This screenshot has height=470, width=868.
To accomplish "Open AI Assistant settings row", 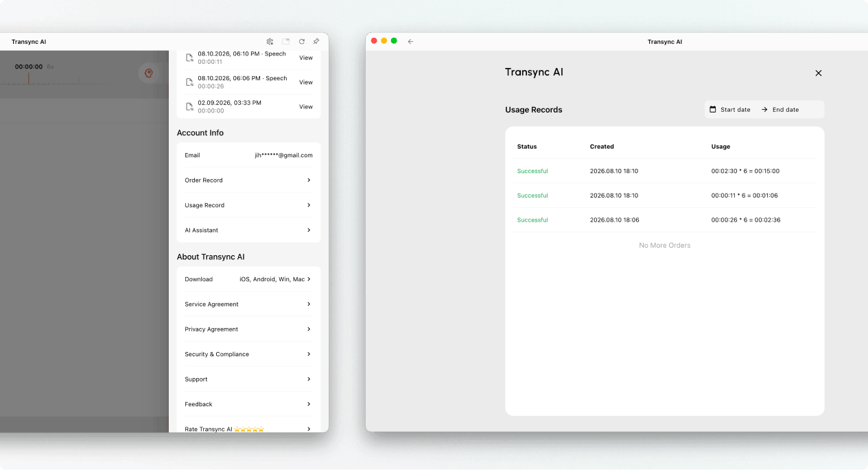I will [x=248, y=231].
